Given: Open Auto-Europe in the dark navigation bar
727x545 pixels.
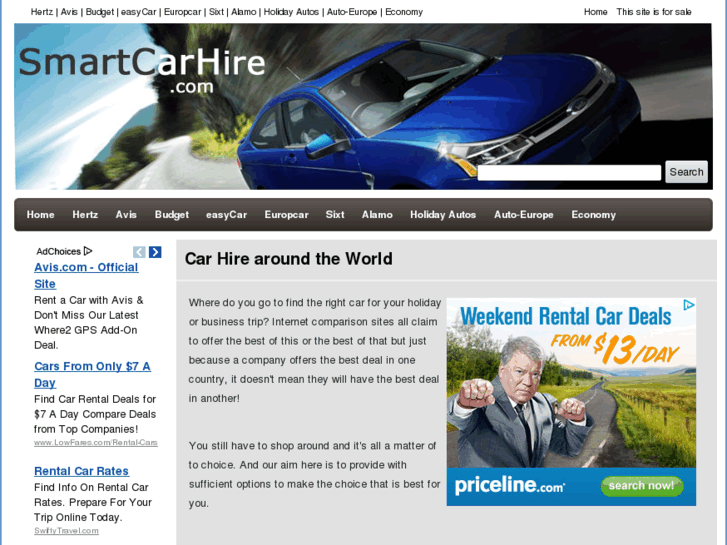Looking at the screenshot, I should pyautogui.click(x=524, y=215).
